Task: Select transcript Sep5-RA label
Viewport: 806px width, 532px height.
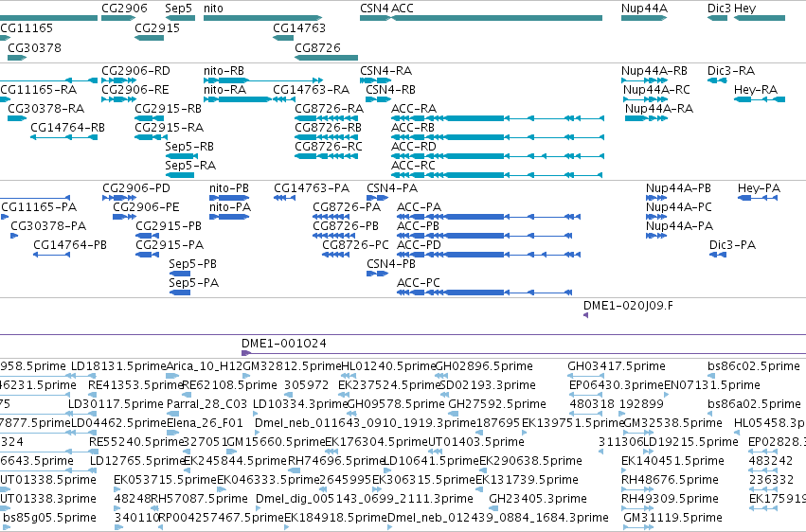Action: (190, 166)
